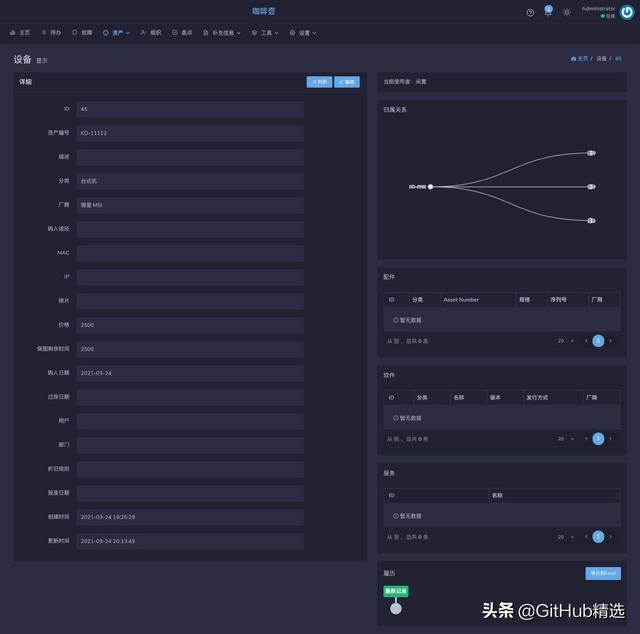Go to previous page in 服务 table
This screenshot has height=634, width=640.
pos(586,537)
